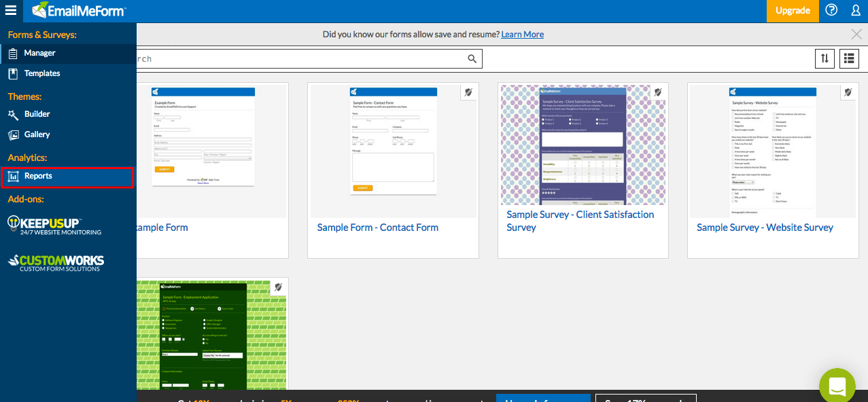Click the sort order arrows icon
This screenshot has width=868, height=402.
pos(824,58)
